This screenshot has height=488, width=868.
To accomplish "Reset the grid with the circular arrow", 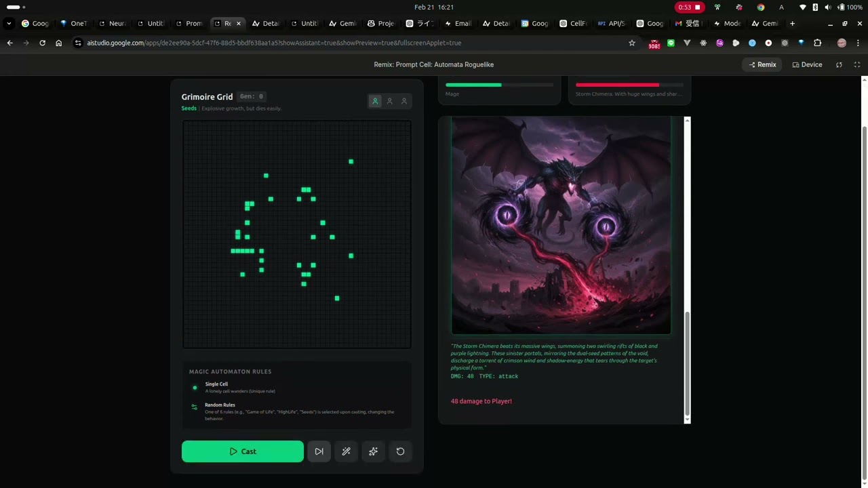I will (400, 451).
